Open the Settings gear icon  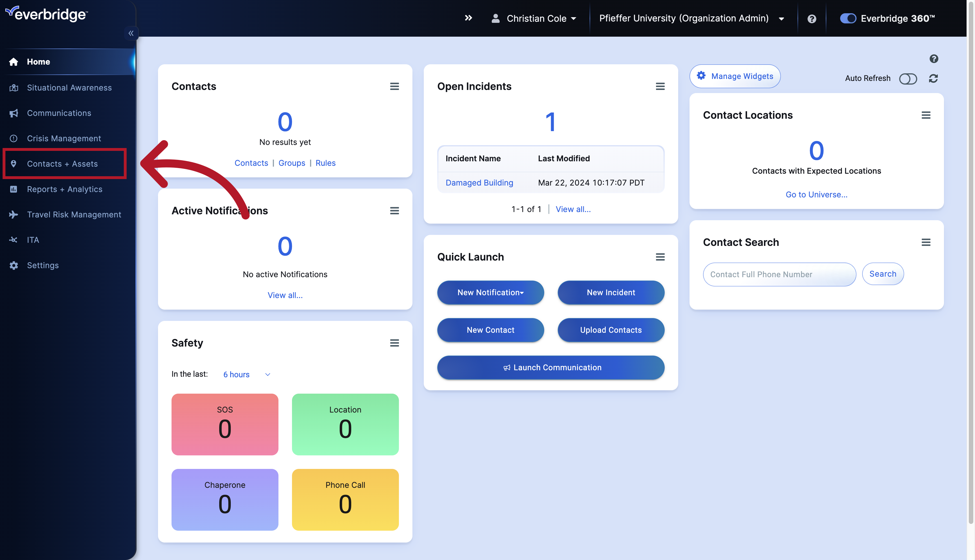14,265
